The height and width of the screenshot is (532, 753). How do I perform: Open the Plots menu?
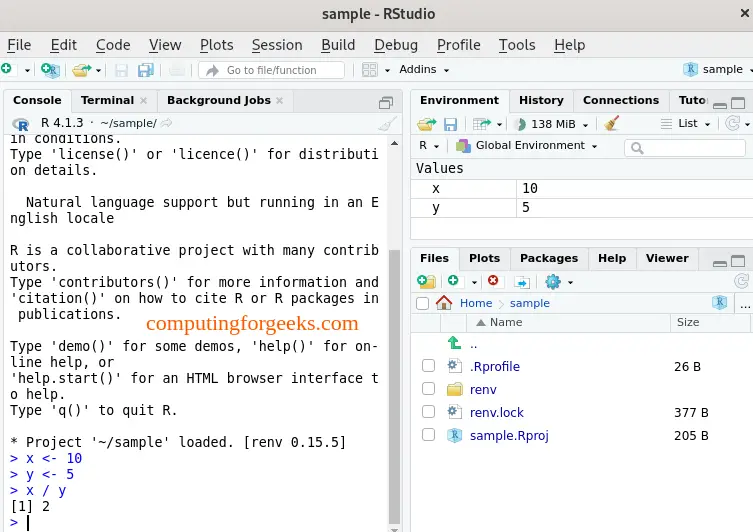[217, 45]
